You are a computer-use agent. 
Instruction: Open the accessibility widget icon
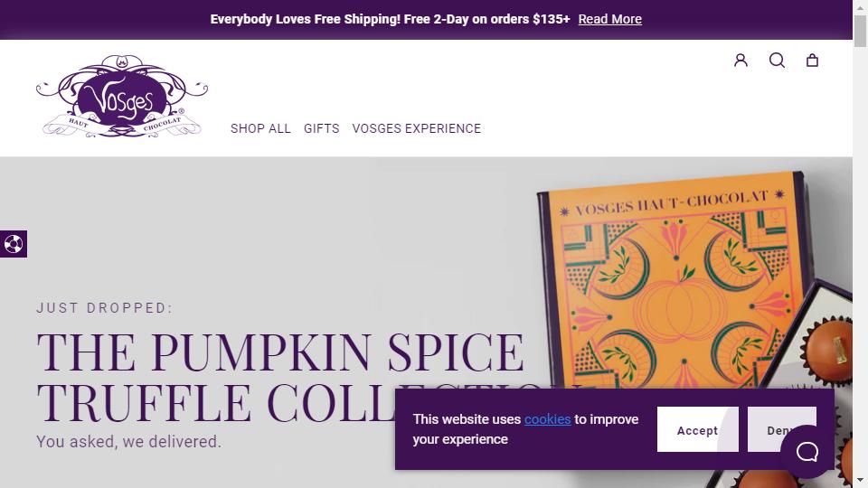tap(14, 244)
